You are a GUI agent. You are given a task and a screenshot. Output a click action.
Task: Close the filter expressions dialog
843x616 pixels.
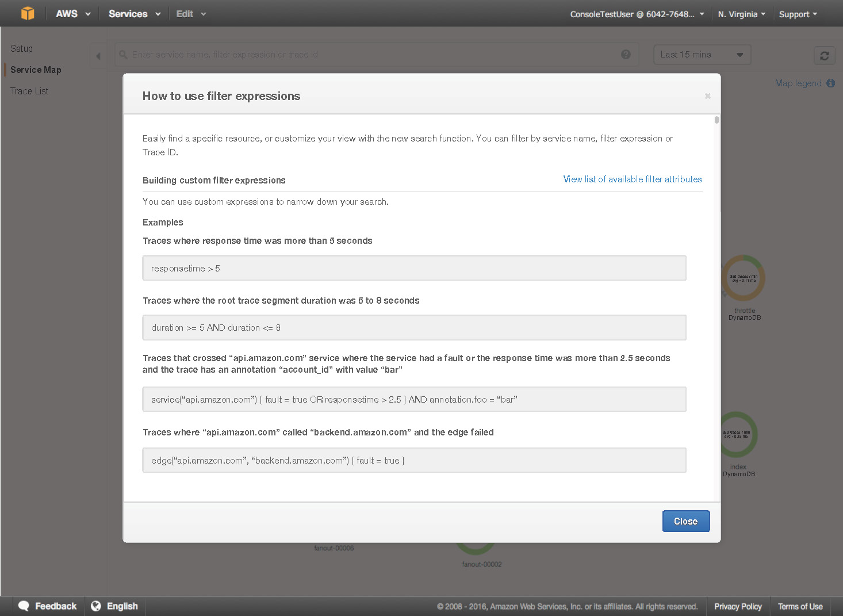685,521
